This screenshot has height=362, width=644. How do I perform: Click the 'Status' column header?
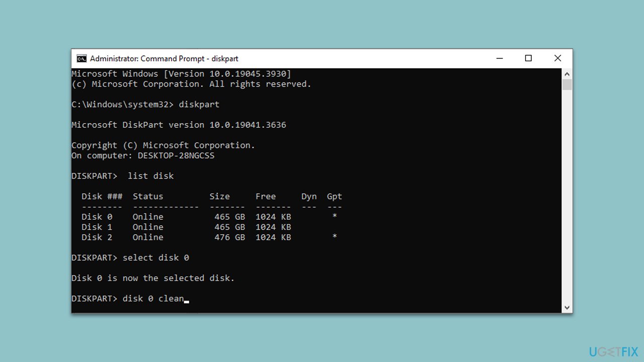(x=148, y=196)
